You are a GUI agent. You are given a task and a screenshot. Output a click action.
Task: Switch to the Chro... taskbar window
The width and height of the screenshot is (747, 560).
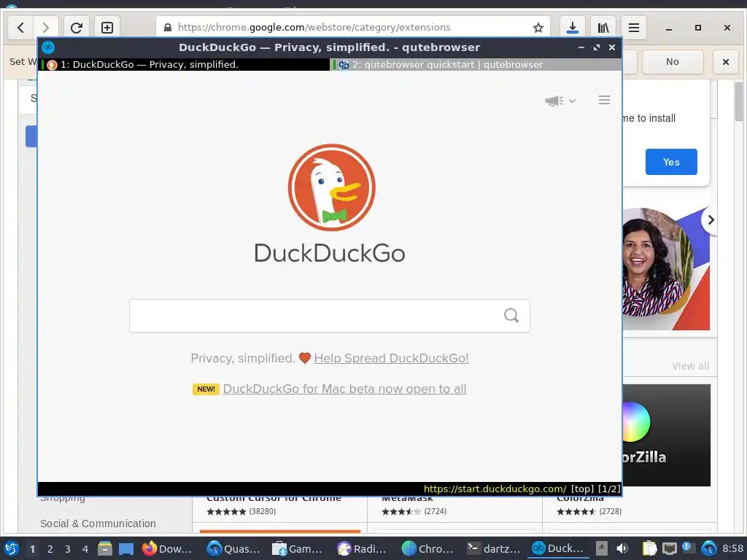tap(427, 548)
